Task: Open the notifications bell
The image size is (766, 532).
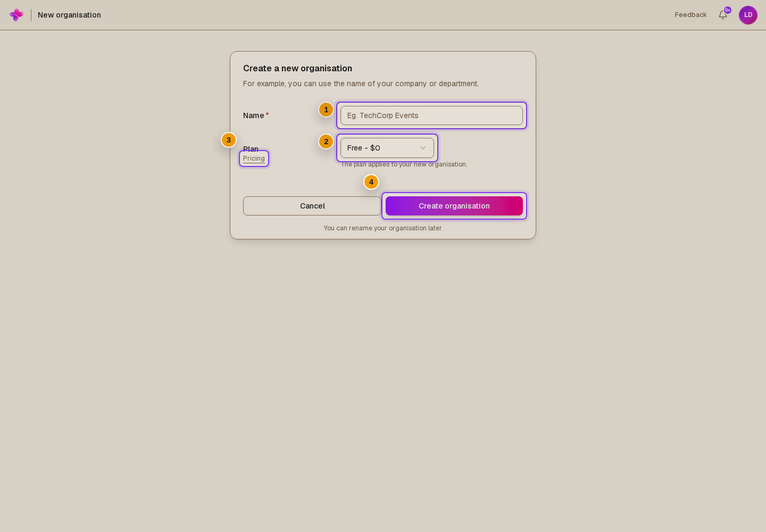Action: (723, 15)
